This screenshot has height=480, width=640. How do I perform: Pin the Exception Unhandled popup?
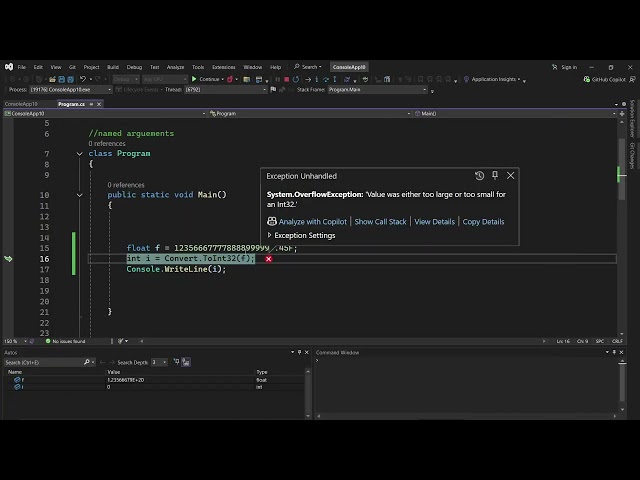point(495,176)
